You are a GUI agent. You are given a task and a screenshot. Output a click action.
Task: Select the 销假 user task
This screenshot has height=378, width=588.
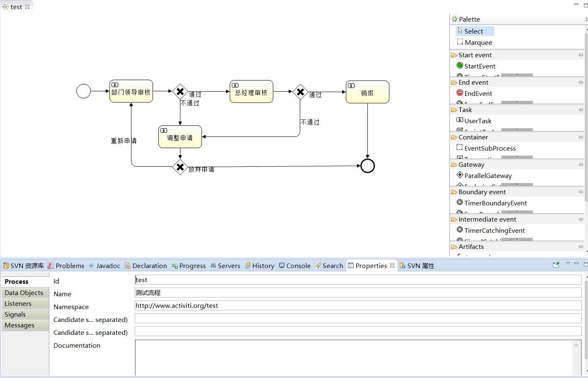[x=367, y=92]
